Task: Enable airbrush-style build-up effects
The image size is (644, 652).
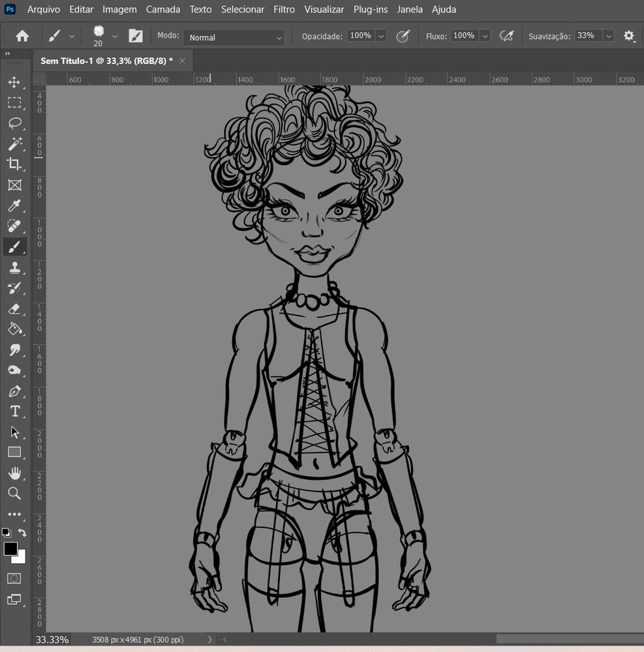Action: click(506, 36)
